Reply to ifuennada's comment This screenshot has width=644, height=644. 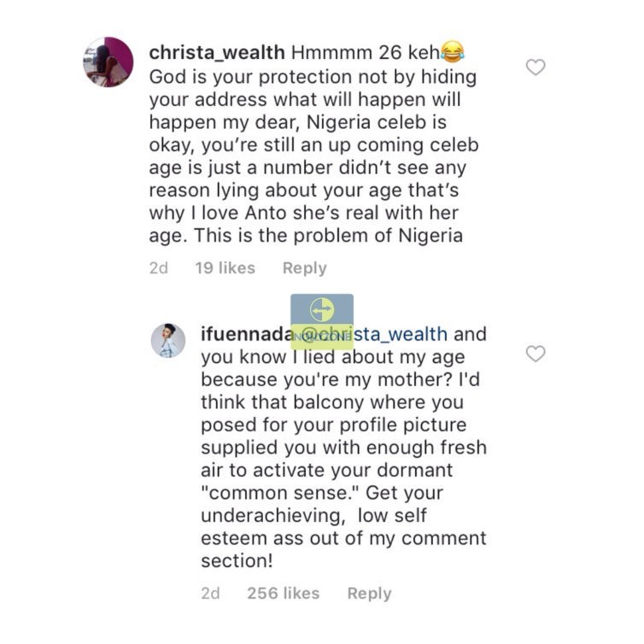369,594
